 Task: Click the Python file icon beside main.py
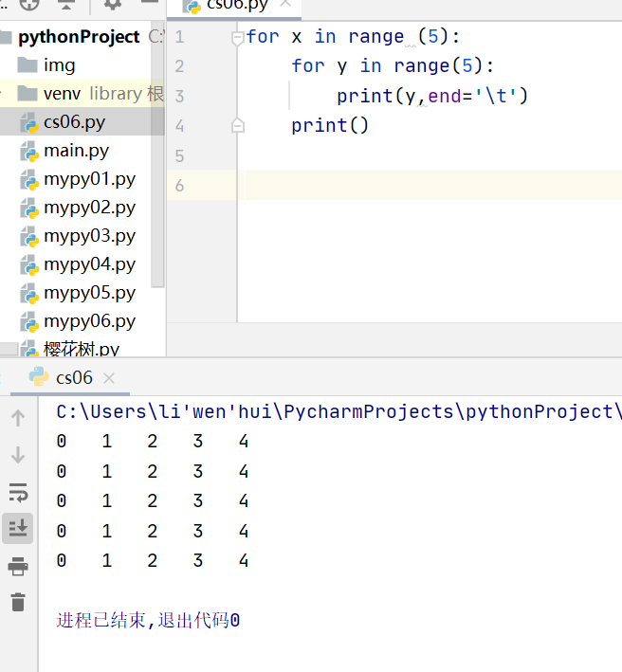coord(29,152)
